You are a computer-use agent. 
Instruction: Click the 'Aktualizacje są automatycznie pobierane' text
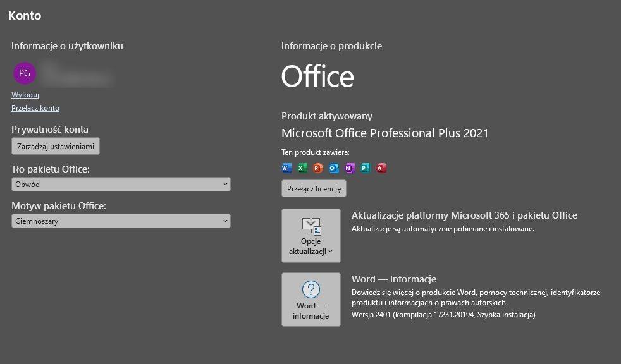(x=443, y=229)
